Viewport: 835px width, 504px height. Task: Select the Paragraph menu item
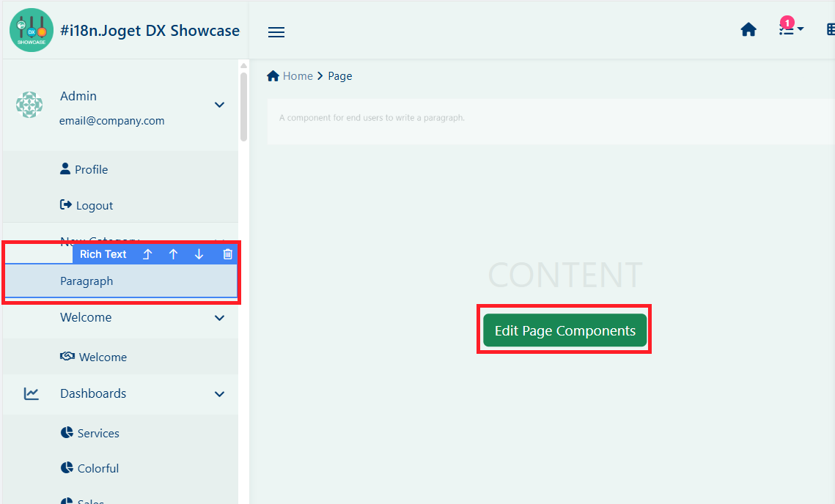[x=121, y=281]
